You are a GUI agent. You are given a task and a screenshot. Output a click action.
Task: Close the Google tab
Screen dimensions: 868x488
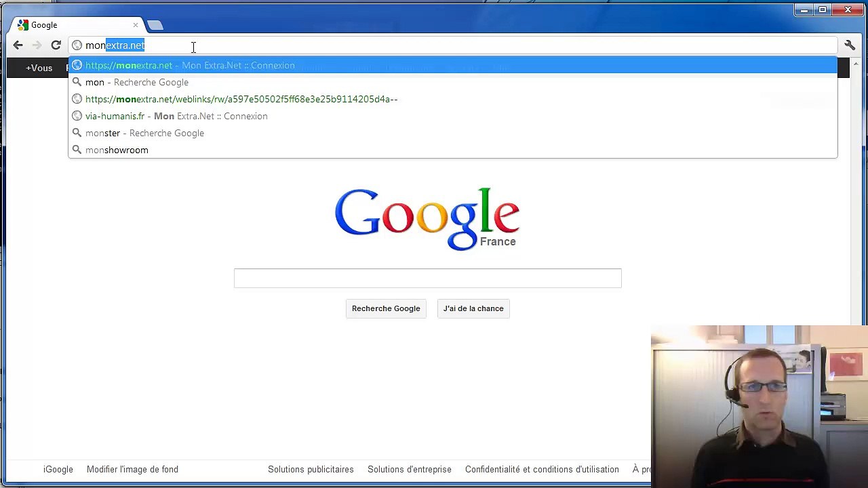coord(136,25)
